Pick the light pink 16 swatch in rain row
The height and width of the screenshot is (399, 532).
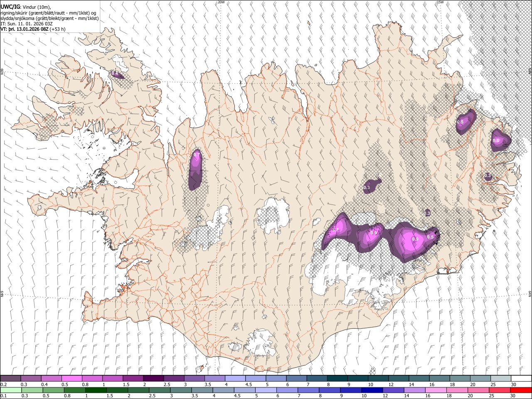click(x=436, y=390)
